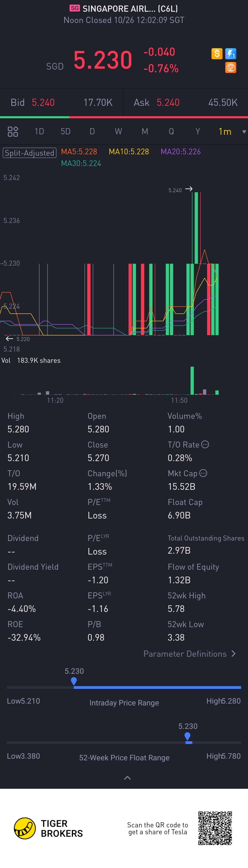Screen dimensions: 248x868
Task: Open T/O Rate info bubble icon
Action: click(205, 444)
